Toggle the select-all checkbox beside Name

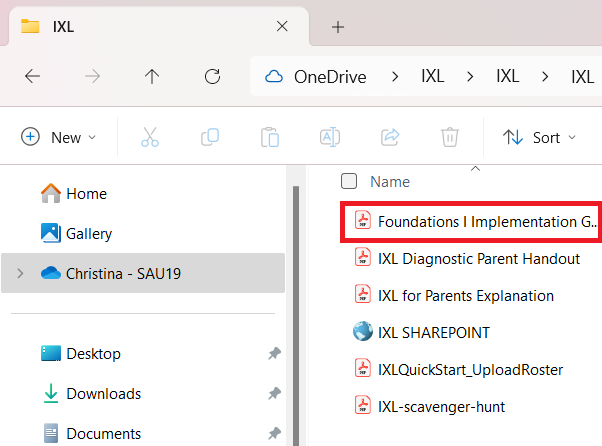349,181
